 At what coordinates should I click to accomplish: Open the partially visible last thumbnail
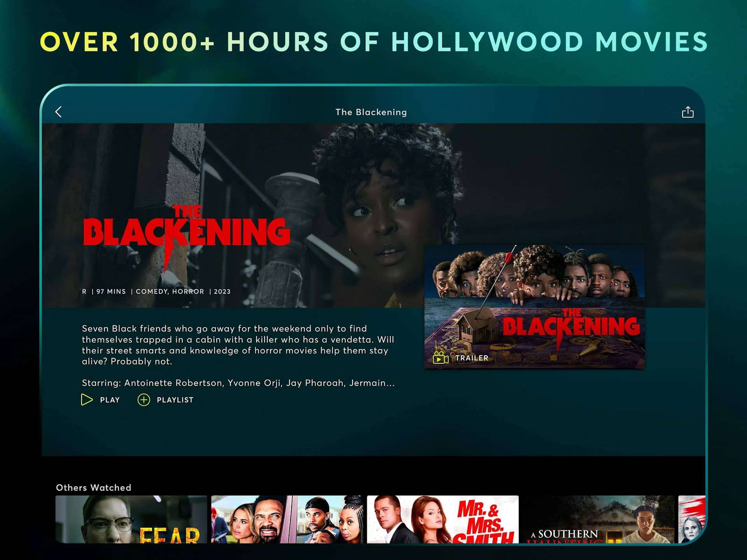coord(692,519)
